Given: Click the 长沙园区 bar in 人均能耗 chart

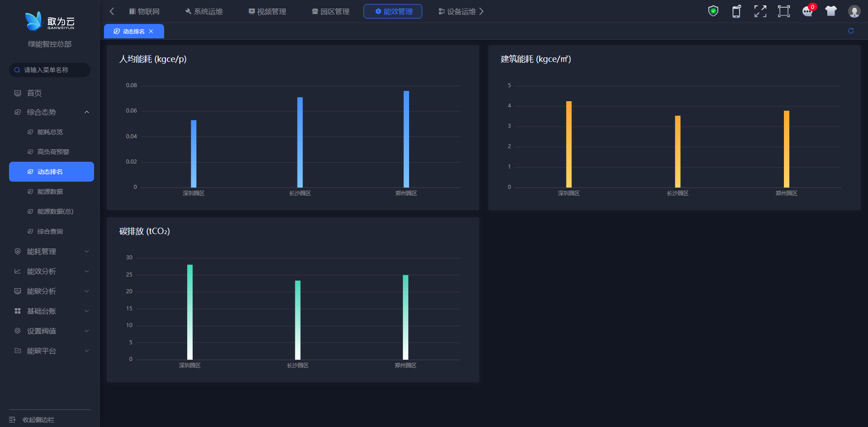Looking at the screenshot, I should 300,142.
